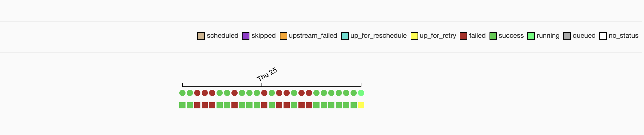This screenshot has height=135, width=644.
Task: Click the "running" legend text label
Action: (548, 36)
